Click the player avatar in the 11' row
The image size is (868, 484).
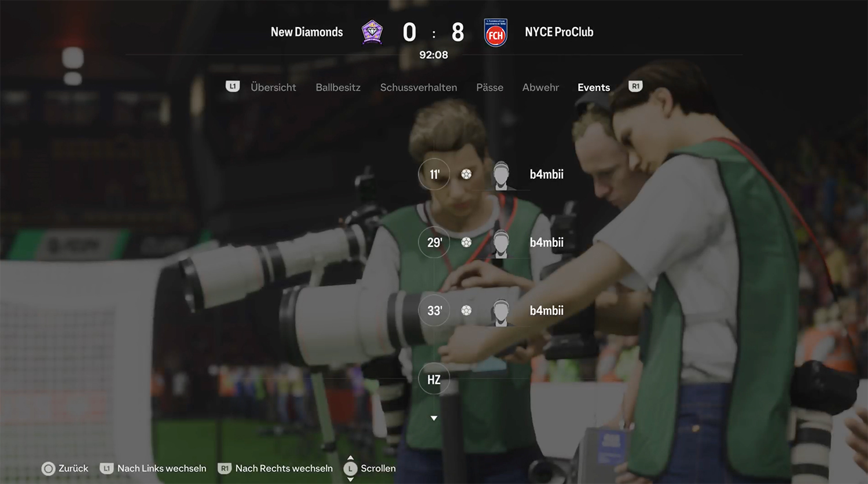(501, 175)
